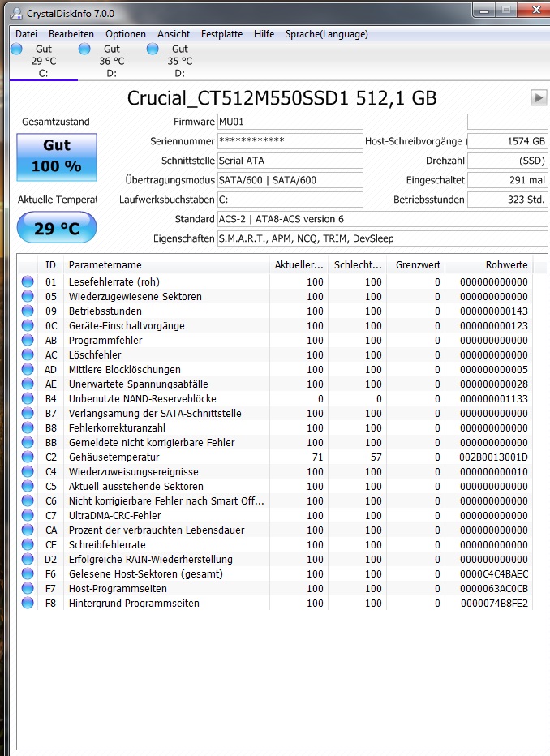This screenshot has width=550, height=756.
Task: Select the Nicht korrigierbare Fehler nach Smart Off row
Action: (x=275, y=500)
